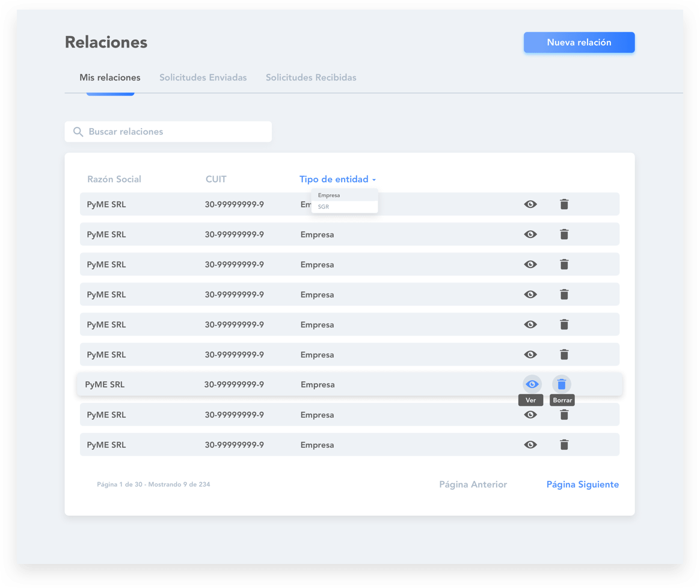The width and height of the screenshot is (700, 588).
Task: Delete the last row in the table
Action: coord(564,445)
